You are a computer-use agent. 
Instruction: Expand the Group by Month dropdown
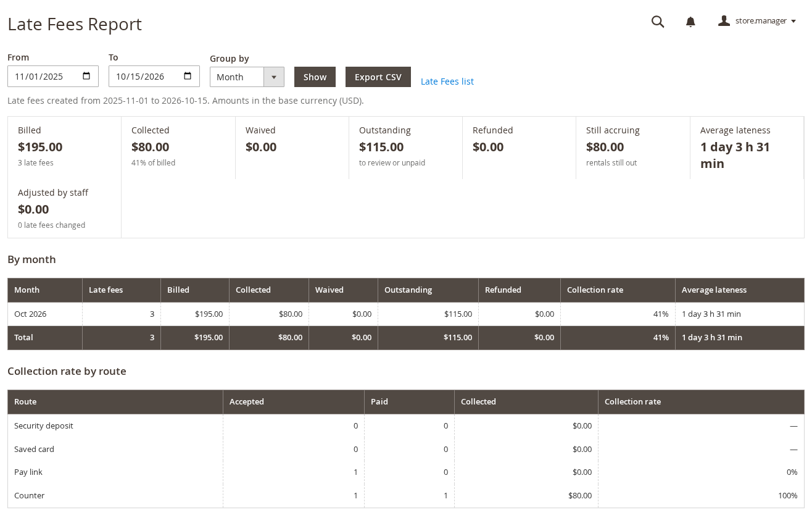[x=247, y=77]
